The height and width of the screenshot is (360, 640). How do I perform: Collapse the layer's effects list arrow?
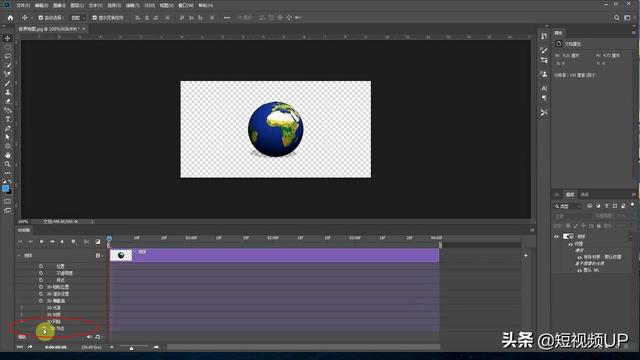(x=631, y=236)
